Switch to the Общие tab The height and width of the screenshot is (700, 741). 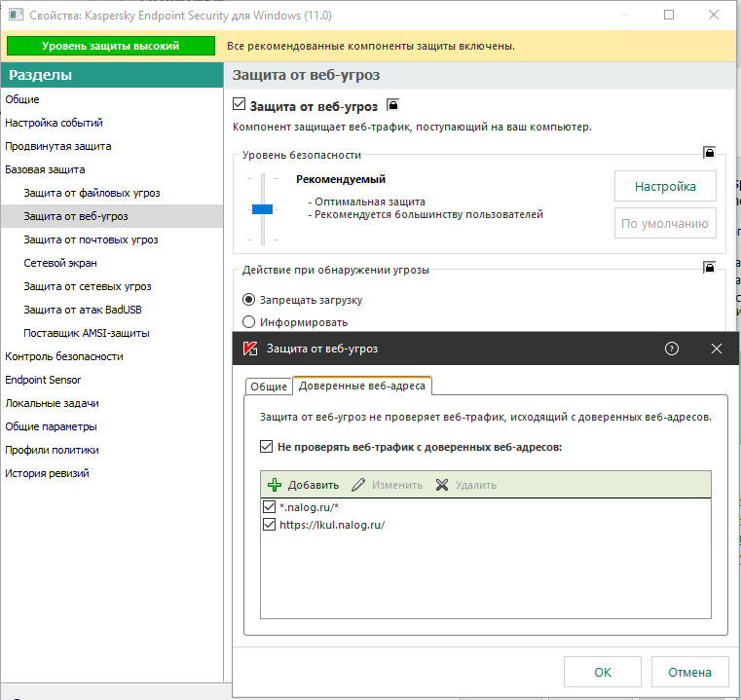tap(269, 387)
